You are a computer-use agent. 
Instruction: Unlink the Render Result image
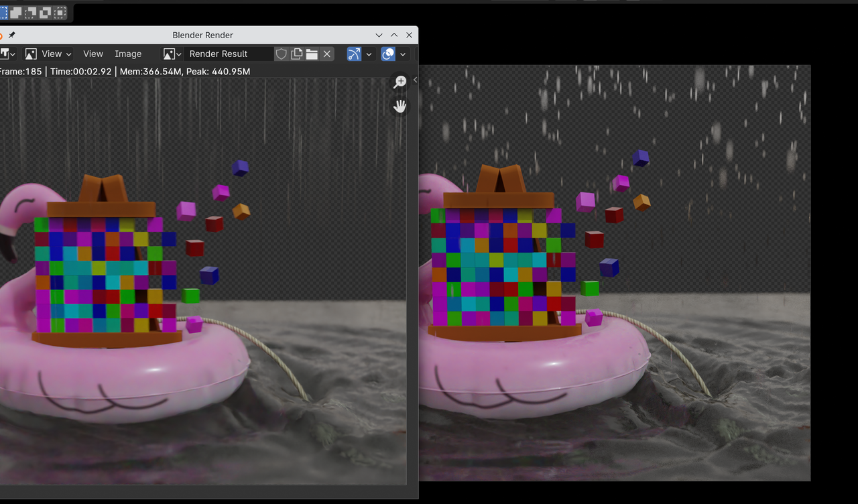coord(327,54)
